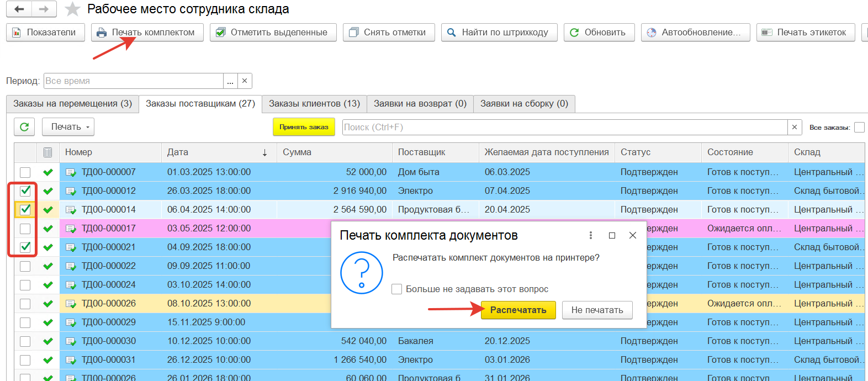
Task: Click yellow Принять заказ button
Action: pos(304,127)
